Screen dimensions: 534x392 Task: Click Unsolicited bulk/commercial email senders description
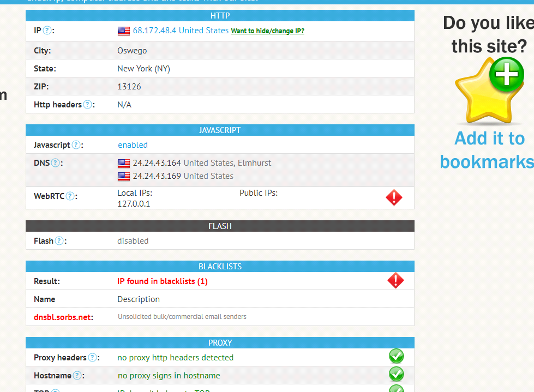point(182,317)
